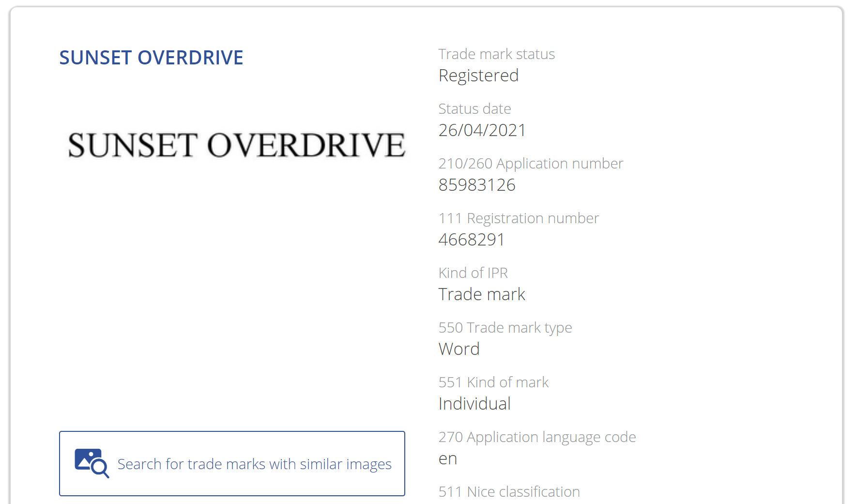The image size is (856, 504).
Task: Select application number 85983126
Action: (477, 185)
